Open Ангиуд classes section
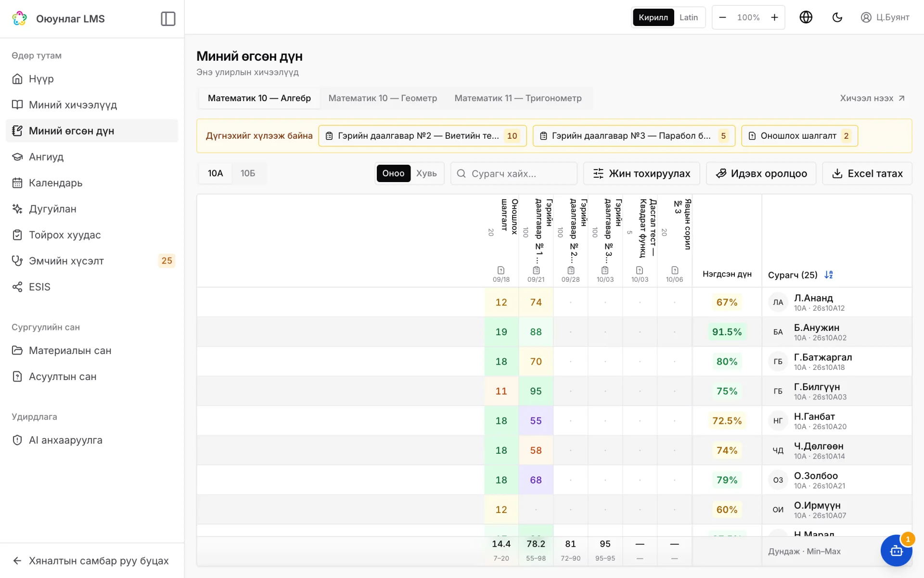This screenshot has width=924, height=578. (92, 157)
